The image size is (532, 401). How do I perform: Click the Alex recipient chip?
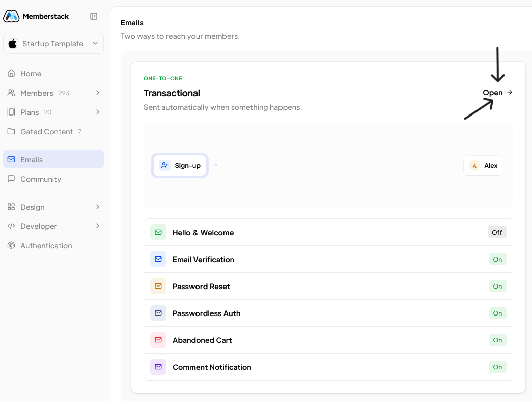pos(483,165)
